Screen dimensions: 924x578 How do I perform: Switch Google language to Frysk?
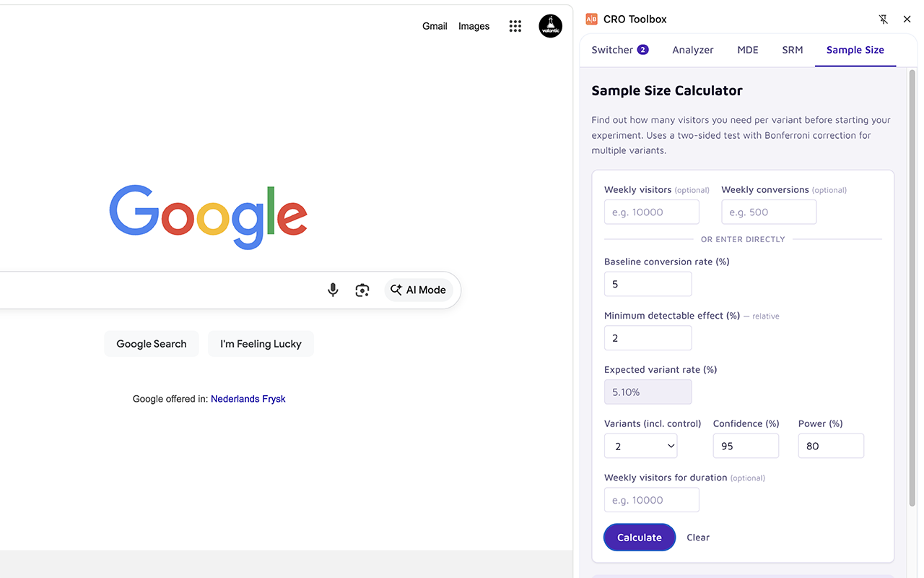[274, 399]
